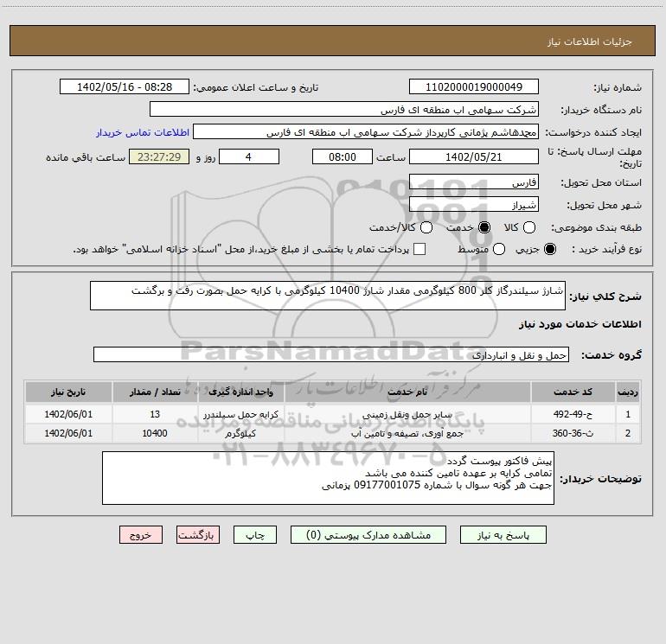Screen dimensions: 666x644
Task: Click the تعداد / مقدار column header
Action: pos(155,392)
